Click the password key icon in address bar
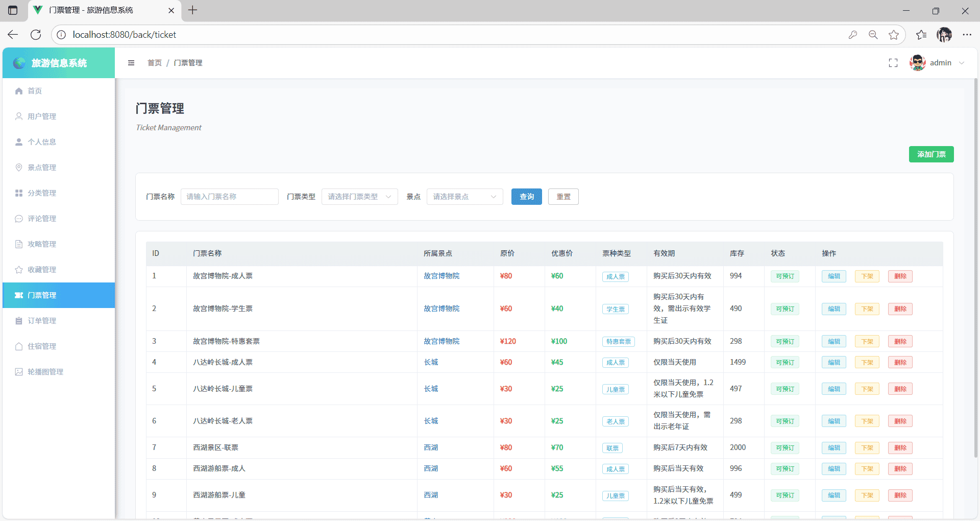 (x=852, y=35)
